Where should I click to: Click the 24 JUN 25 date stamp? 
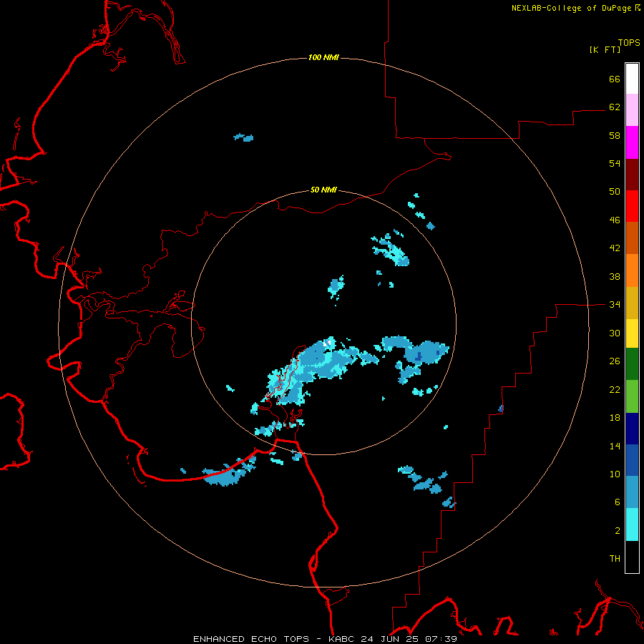pyautogui.click(x=391, y=639)
